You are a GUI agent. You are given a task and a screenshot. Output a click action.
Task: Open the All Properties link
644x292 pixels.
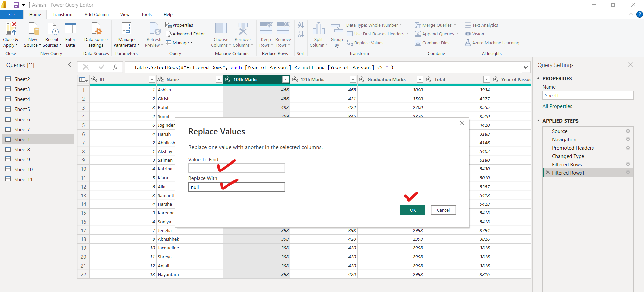coord(557,106)
